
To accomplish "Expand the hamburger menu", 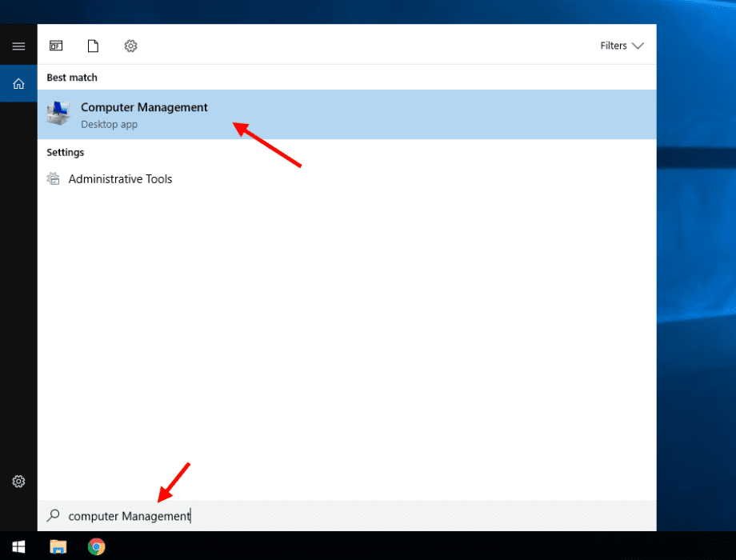I will [18, 46].
